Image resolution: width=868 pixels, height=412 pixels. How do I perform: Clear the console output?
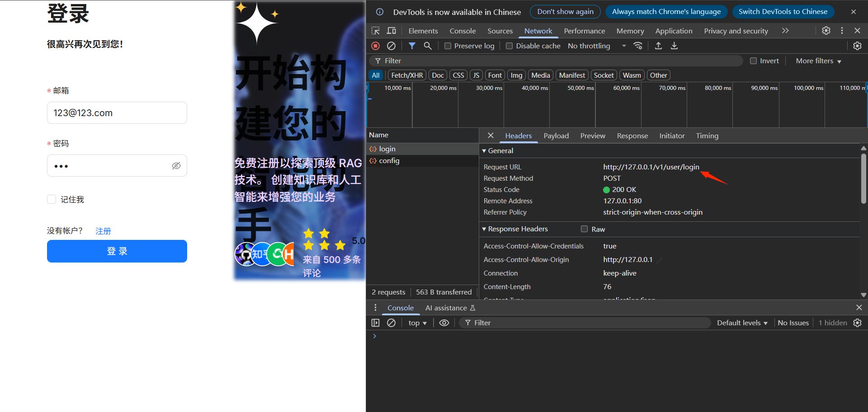391,323
